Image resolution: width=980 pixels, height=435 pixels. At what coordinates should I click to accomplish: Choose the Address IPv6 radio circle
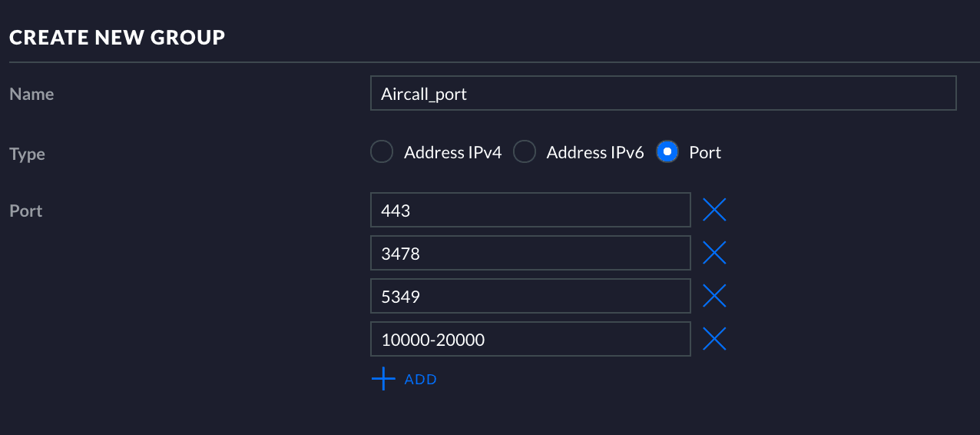click(x=525, y=152)
